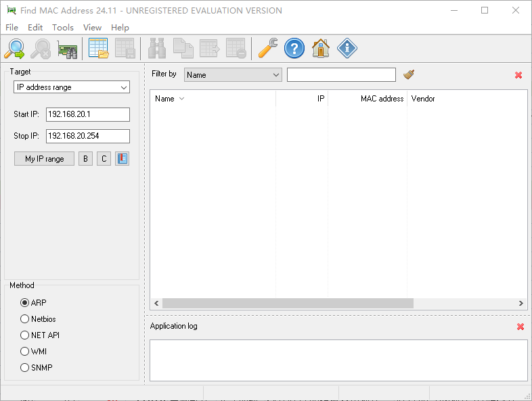Open help via blue question mark icon

294,49
